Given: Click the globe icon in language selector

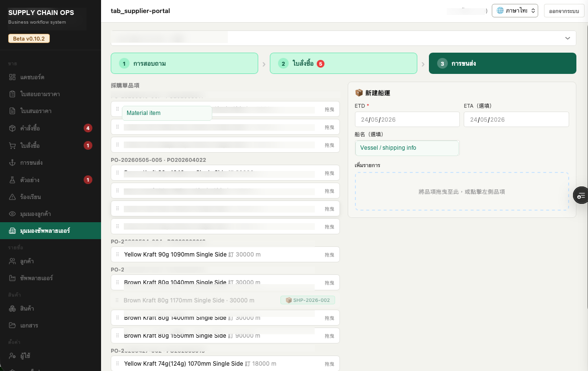Looking at the screenshot, I should pyautogui.click(x=500, y=11).
